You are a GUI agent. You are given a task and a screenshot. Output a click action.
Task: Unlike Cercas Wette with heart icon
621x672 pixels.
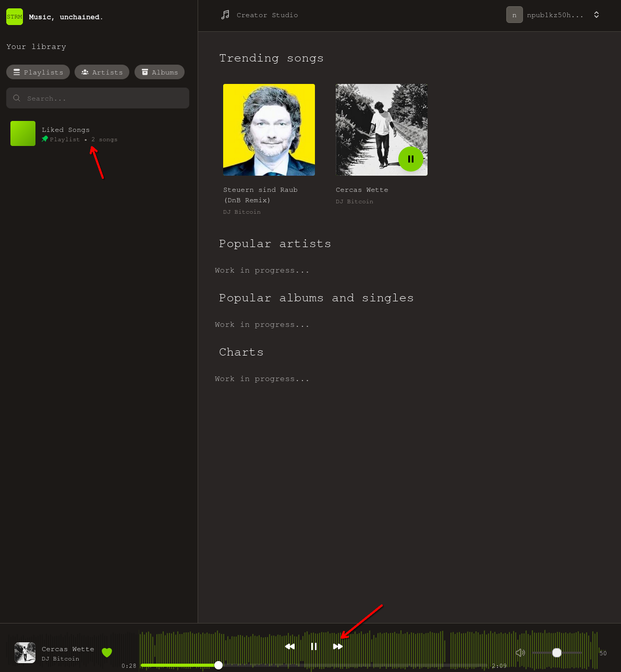[x=107, y=653]
